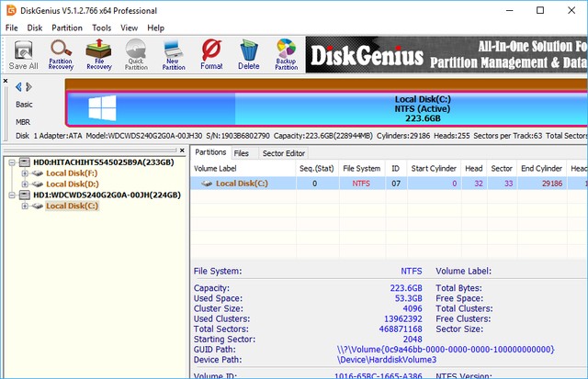Open the Partition Recovery tool

point(61,55)
